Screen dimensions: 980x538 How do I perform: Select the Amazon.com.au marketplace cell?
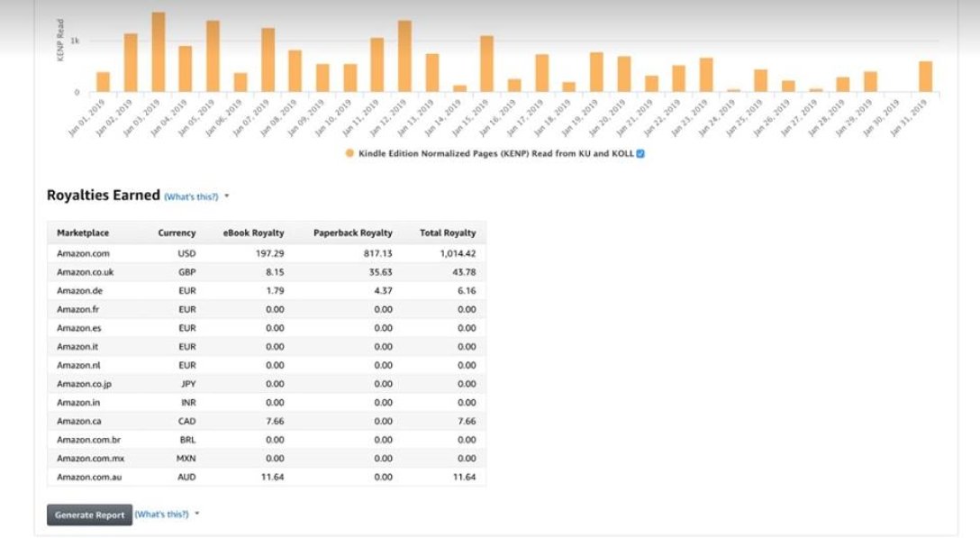[x=90, y=477]
